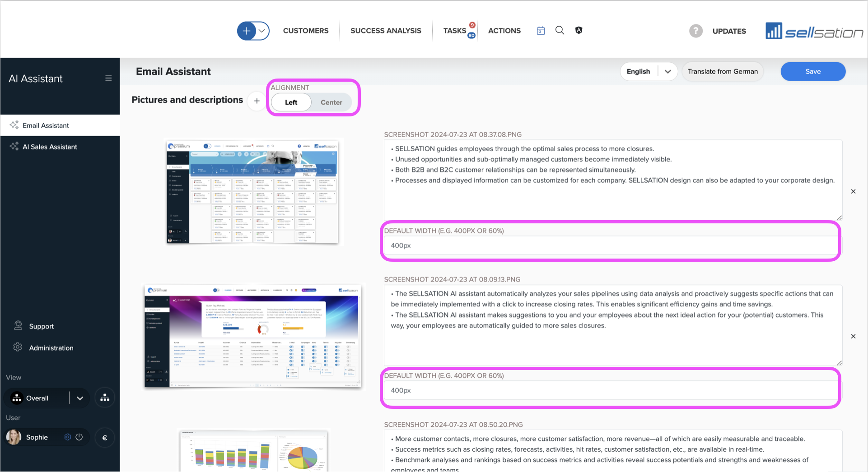Click the AI Assistant sidebar title
Image resolution: width=868 pixels, height=472 pixels.
[x=36, y=79]
